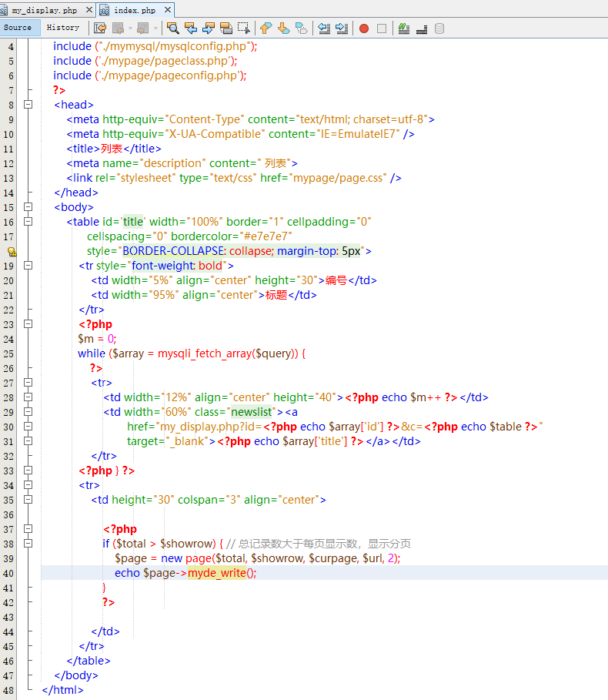Go to the previous search occurrence

click(191, 28)
